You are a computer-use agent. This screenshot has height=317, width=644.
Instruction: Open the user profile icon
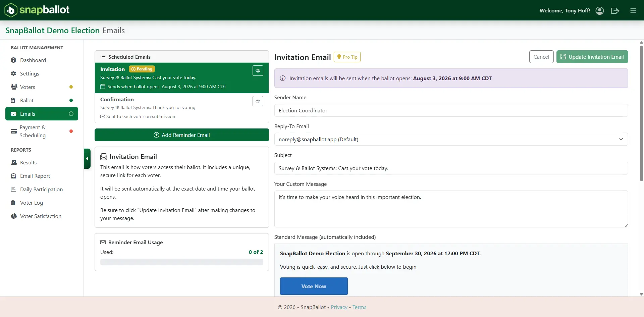click(x=600, y=11)
